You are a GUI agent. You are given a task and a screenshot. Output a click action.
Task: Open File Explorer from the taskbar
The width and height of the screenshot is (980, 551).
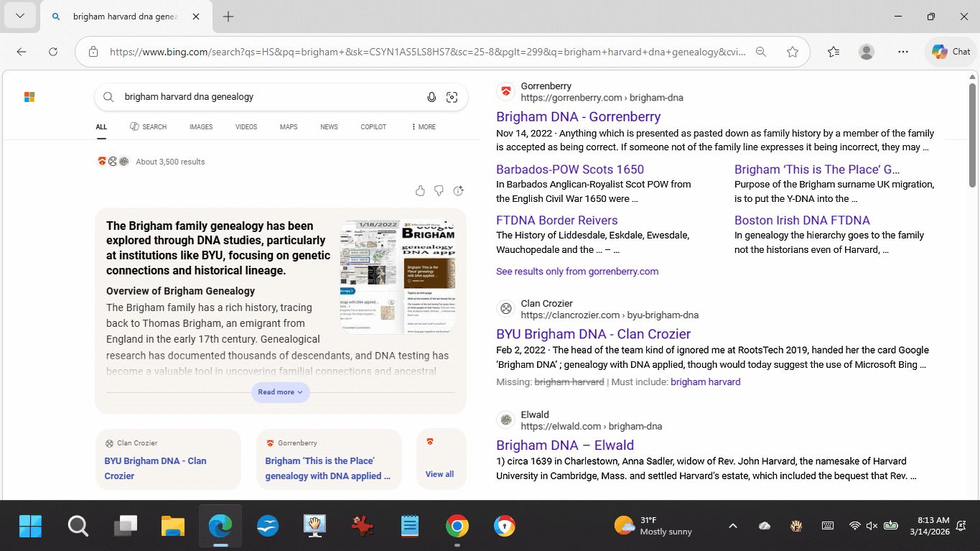(173, 527)
